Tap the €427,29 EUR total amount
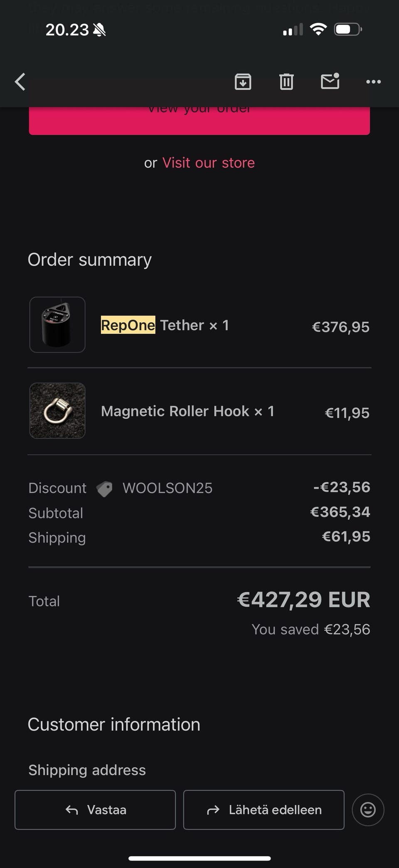The image size is (399, 868). (303, 600)
